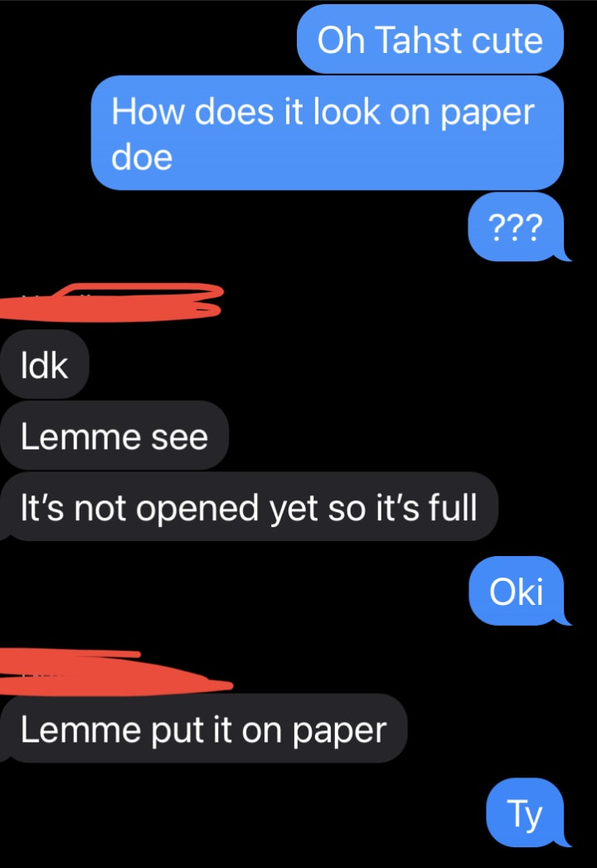Click the word 'How' in the blue bubble
Screen dimensions: 597x868
coord(147,111)
